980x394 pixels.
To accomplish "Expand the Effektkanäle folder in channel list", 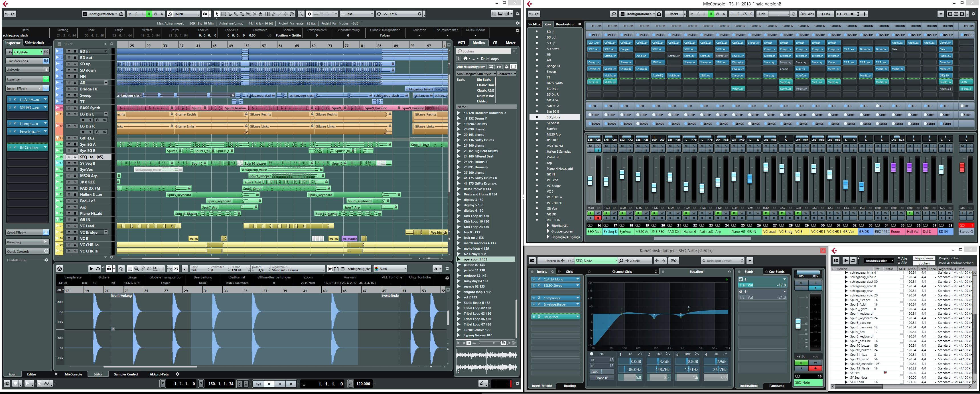I will pos(548,226).
